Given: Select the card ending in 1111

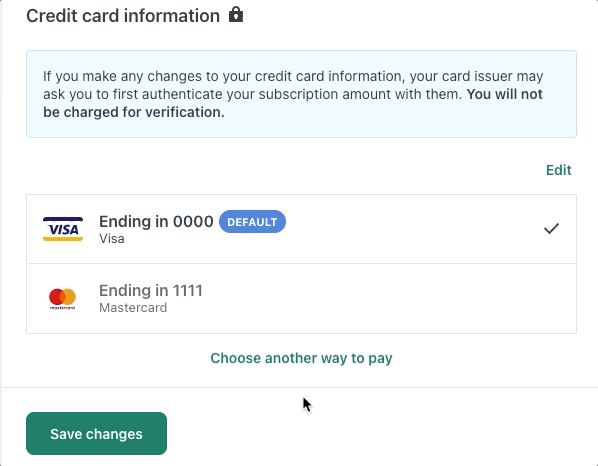Looking at the screenshot, I should (301, 299).
